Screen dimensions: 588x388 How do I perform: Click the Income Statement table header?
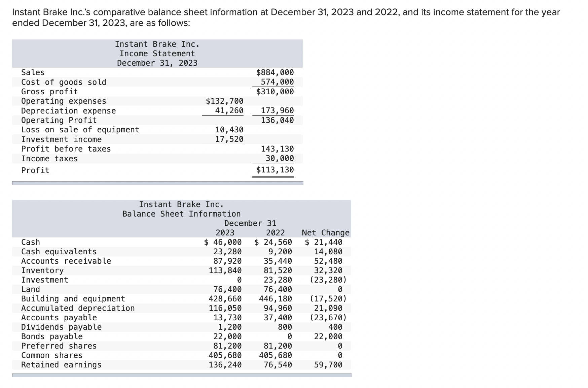tap(156, 53)
